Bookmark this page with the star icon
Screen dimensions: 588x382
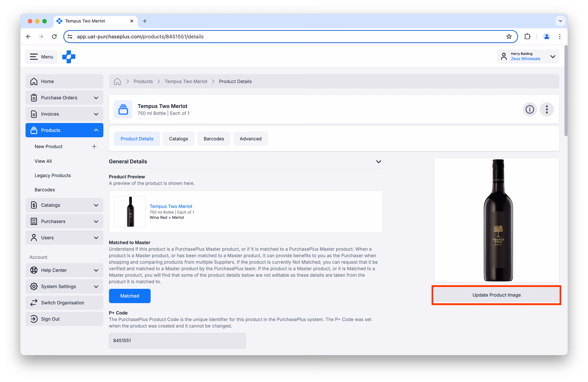pos(509,37)
